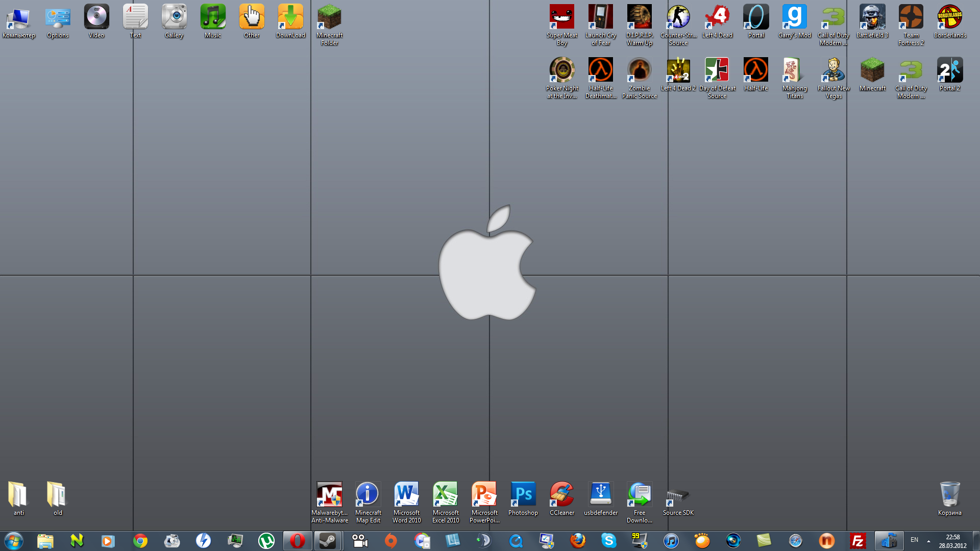Open the Компьютер desktop icon
This screenshot has height=551, width=980.
click(x=19, y=21)
